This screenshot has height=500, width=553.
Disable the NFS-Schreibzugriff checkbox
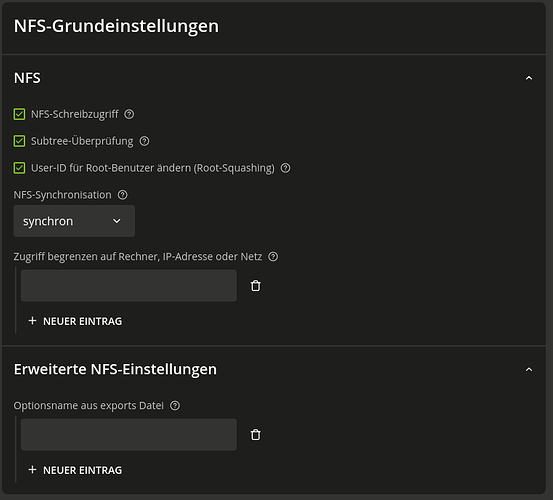19,114
